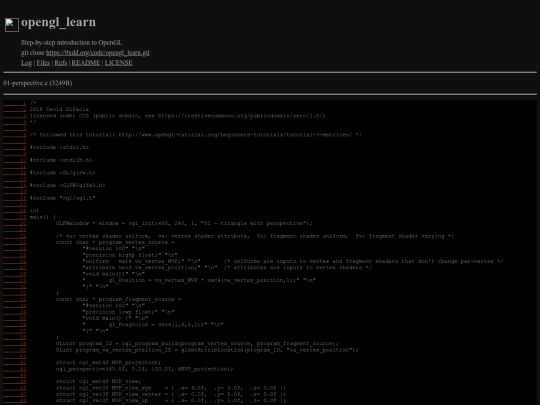Viewport: 540px width, 405px height.
Task: Open the Files page
Action: click(x=43, y=63)
